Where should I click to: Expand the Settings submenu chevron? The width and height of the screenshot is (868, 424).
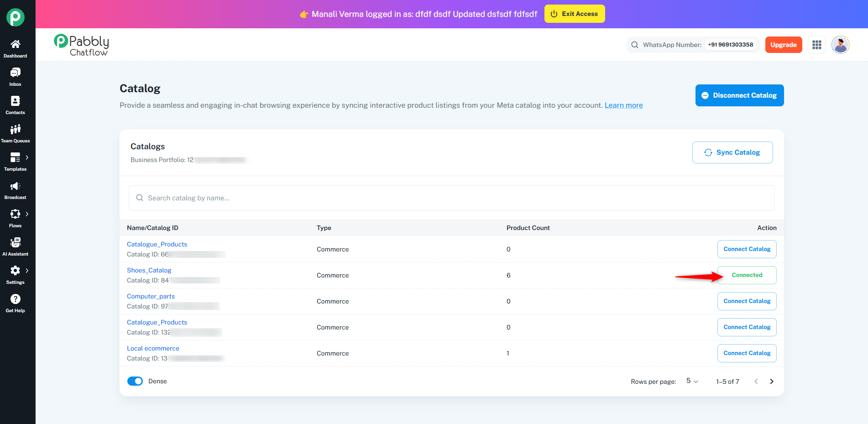tap(27, 271)
